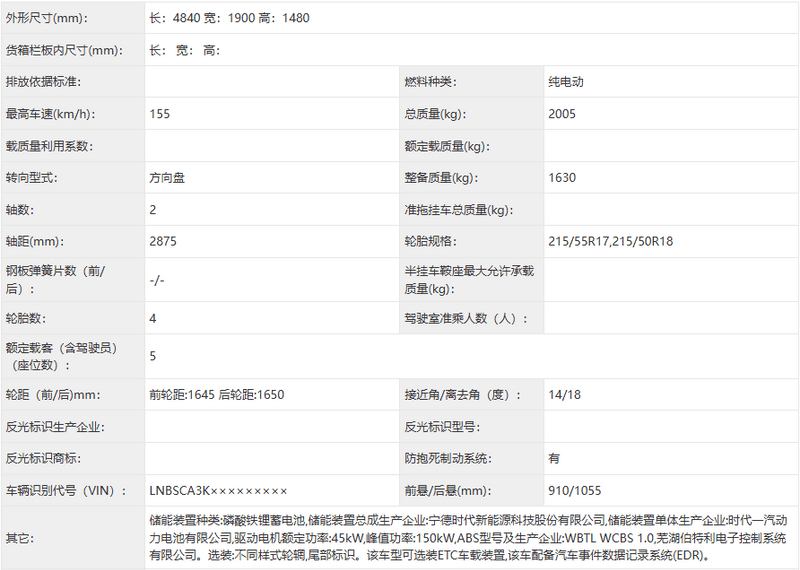Click the wheelbase value 2875

(x=163, y=242)
